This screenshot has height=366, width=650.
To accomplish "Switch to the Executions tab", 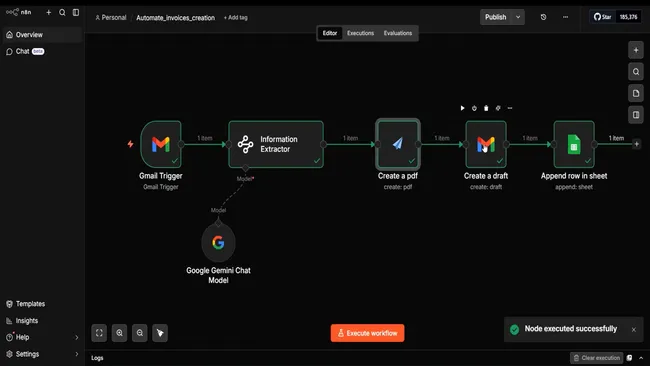I will 360,33.
